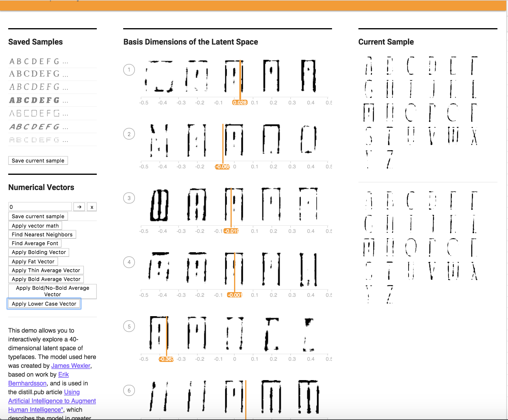Image resolution: width=508 pixels, height=420 pixels.
Task: Click Apply Bolding Vector button
Action: click(x=39, y=252)
